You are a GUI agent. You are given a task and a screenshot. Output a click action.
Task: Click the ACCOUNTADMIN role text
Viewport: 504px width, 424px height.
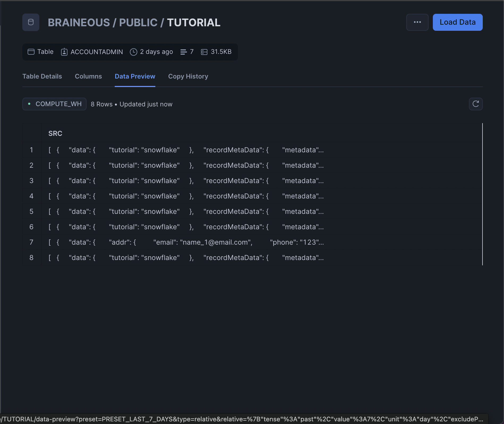[x=97, y=52]
